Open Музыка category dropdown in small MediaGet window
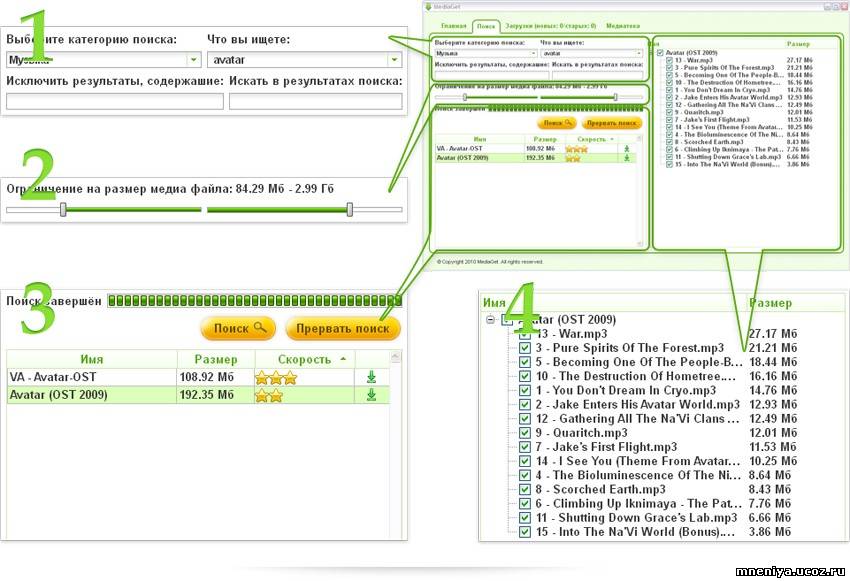 pyautogui.click(x=533, y=53)
